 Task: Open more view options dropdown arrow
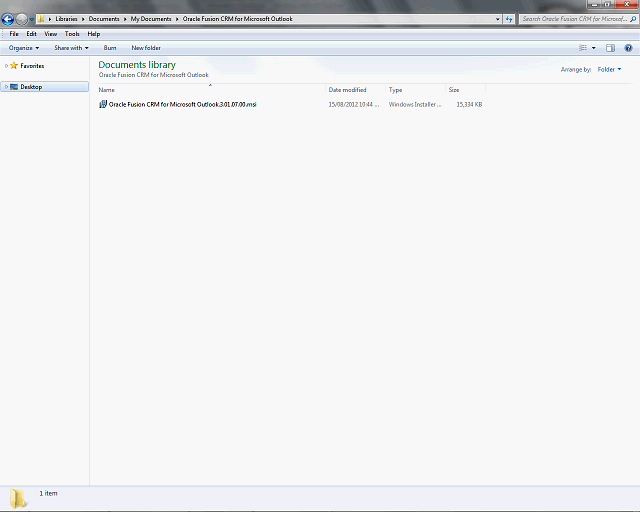pyautogui.click(x=594, y=48)
